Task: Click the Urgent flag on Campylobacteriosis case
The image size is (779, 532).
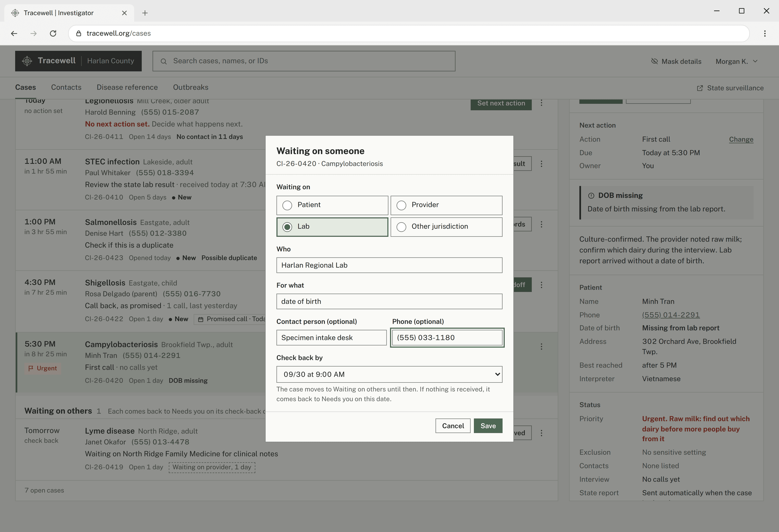Action: (43, 368)
